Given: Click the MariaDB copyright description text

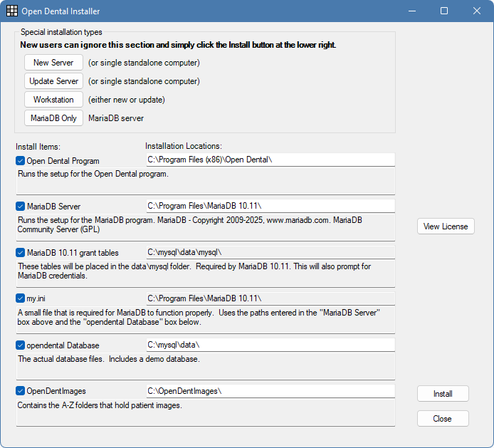Looking at the screenshot, I should coord(189,224).
